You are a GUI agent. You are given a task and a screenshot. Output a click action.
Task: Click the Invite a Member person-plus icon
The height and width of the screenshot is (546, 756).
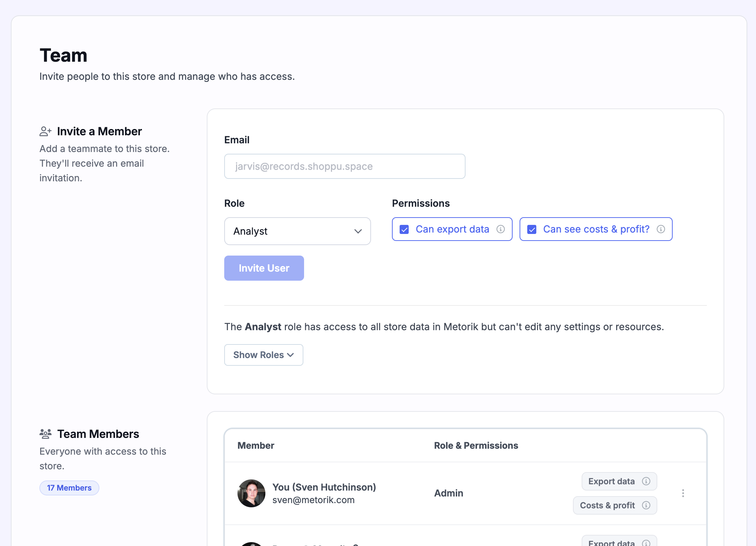click(x=45, y=131)
